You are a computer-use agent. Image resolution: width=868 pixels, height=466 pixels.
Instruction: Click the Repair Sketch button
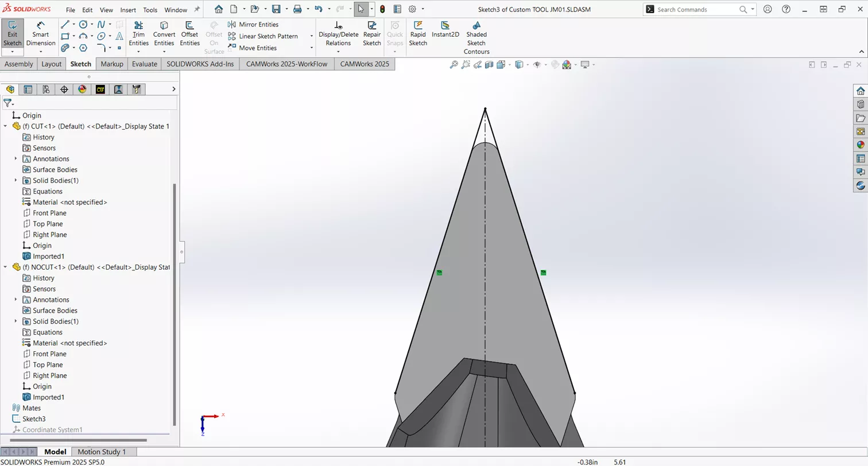(x=372, y=33)
